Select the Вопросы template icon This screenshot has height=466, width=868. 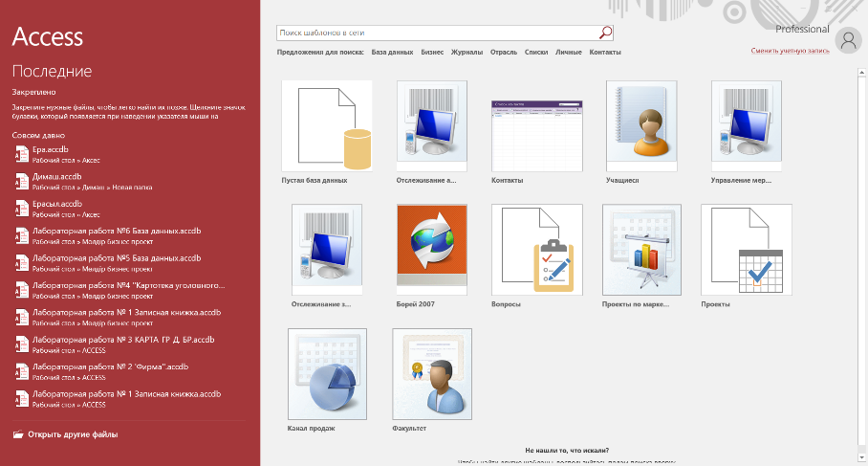pyautogui.click(x=537, y=250)
